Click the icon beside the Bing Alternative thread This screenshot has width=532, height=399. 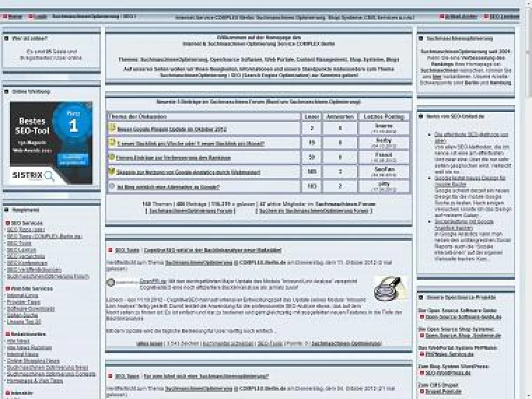click(113, 186)
